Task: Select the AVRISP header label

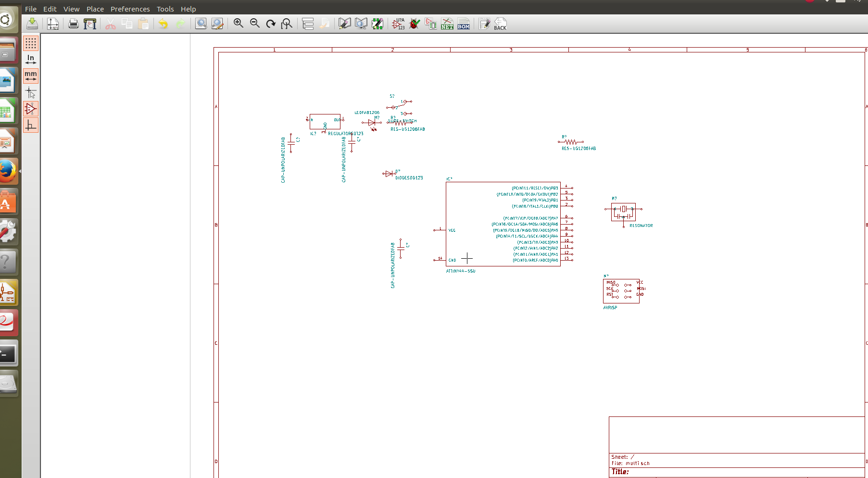Action: coord(610,308)
